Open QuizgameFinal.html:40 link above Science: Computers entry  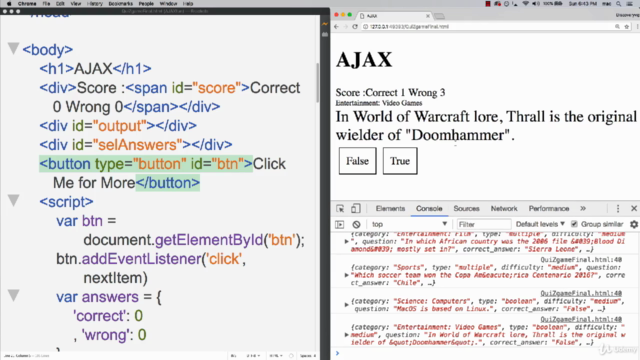[x=581, y=293]
